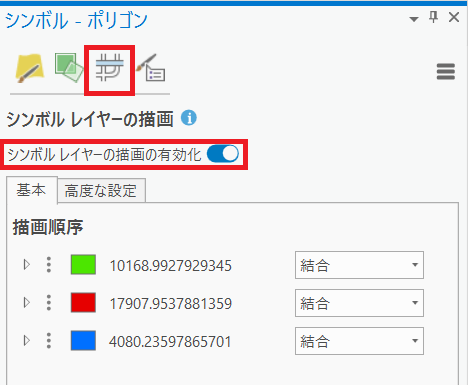This screenshot has height=385, width=468.
Task: Open the pane options dropdown arrow
Action: pyautogui.click(x=414, y=19)
